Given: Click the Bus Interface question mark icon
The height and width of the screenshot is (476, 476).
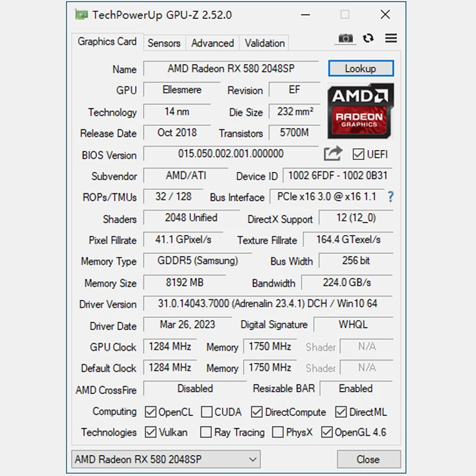Looking at the screenshot, I should coord(391,196).
